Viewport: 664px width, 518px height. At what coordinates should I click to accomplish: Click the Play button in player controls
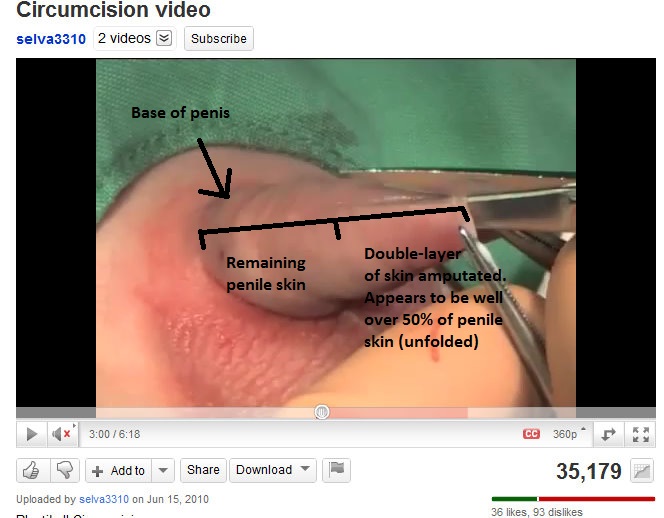(x=31, y=434)
